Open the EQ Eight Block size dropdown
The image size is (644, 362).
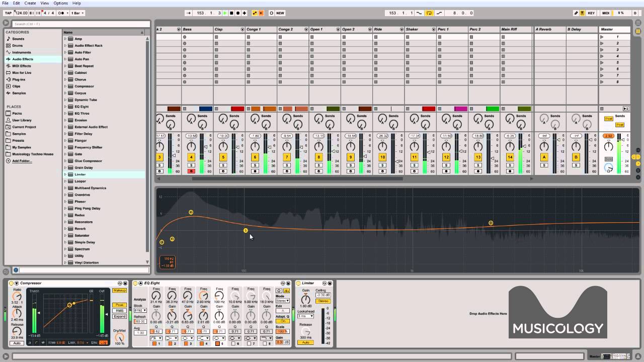(x=140, y=310)
